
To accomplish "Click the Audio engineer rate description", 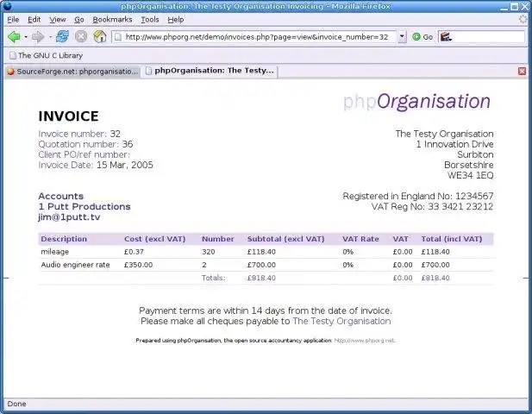I will 75,265.
